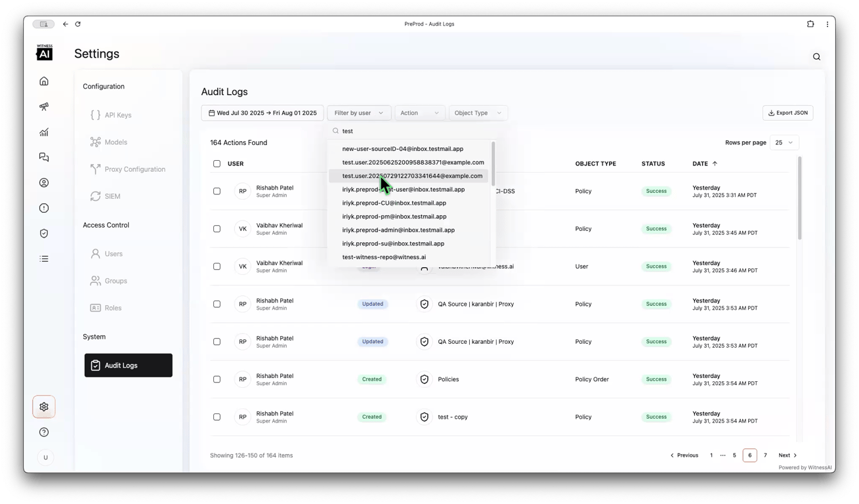Open the date range picker Jul 30 to Aug 01
This screenshot has width=859, height=504.
(x=262, y=113)
